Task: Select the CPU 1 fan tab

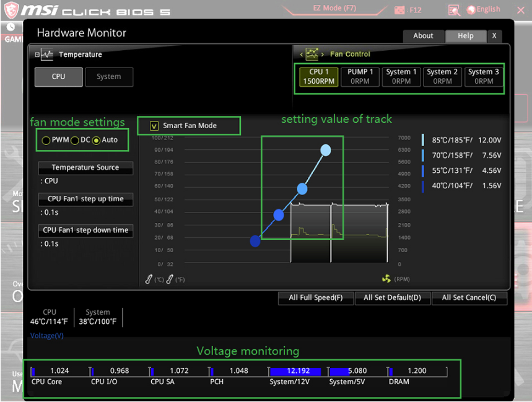Action: pos(318,77)
